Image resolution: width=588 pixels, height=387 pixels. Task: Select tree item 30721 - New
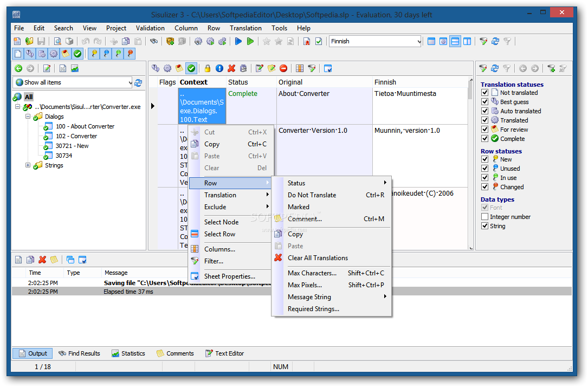[72, 146]
